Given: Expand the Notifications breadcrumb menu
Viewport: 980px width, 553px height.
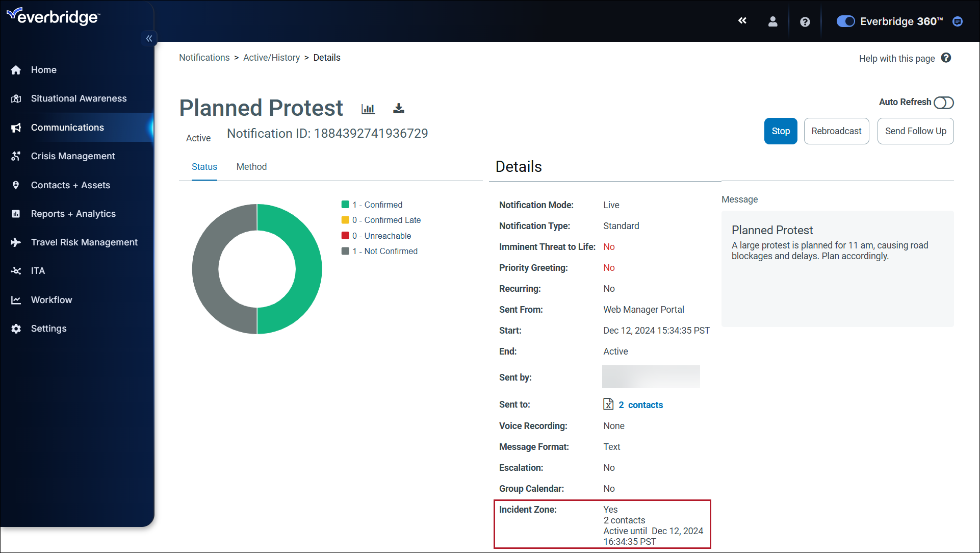Looking at the screenshot, I should tap(204, 57).
